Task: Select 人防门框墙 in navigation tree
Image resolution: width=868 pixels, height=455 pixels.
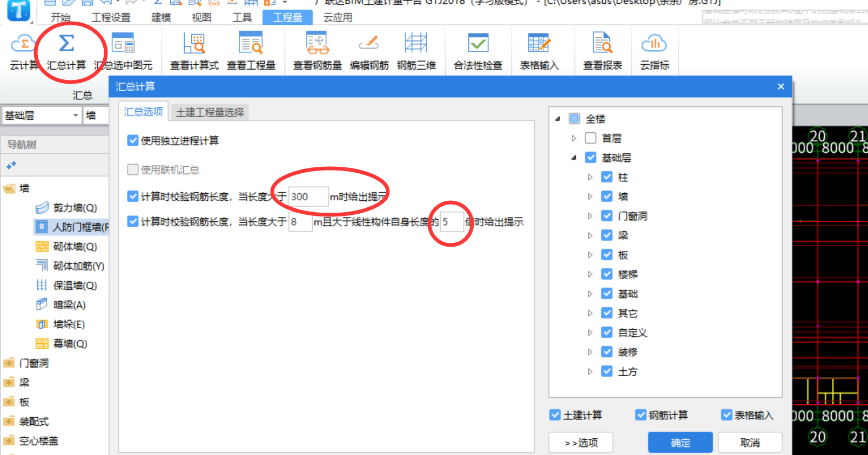Action: (x=72, y=227)
